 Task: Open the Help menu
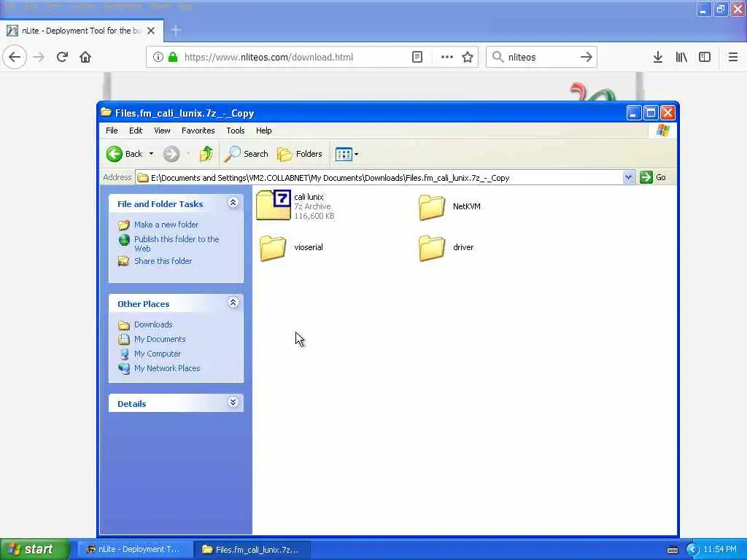tap(263, 131)
